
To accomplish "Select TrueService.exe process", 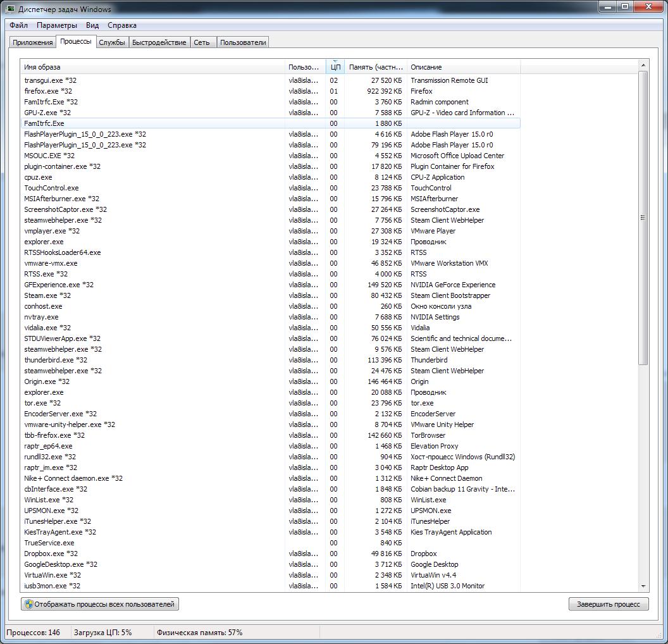I will [271, 543].
